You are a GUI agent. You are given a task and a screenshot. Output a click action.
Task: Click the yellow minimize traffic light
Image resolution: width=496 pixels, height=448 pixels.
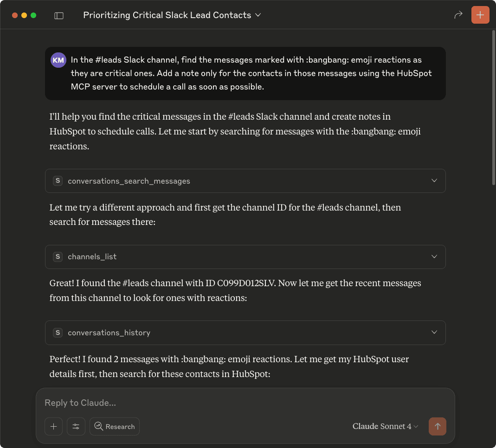tap(24, 15)
